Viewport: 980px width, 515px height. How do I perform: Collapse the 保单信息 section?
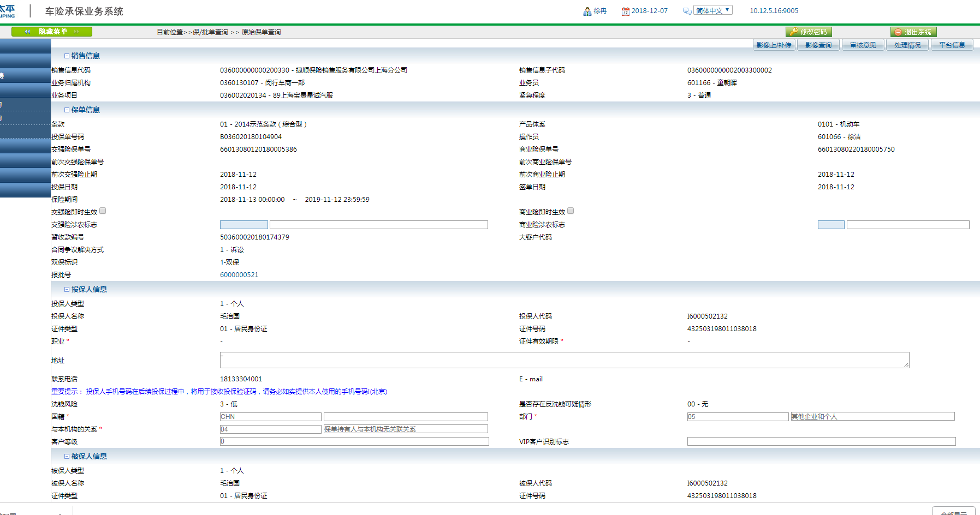67,110
